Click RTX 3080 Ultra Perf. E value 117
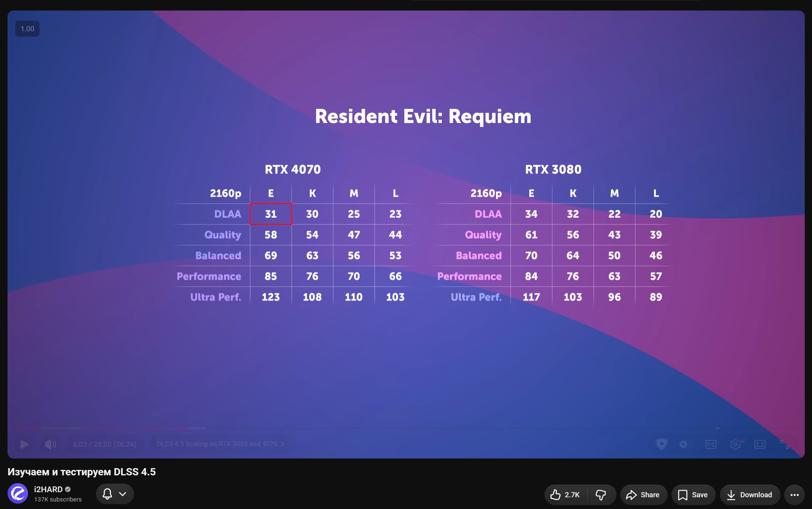Image resolution: width=812 pixels, height=509 pixels. [x=531, y=297]
